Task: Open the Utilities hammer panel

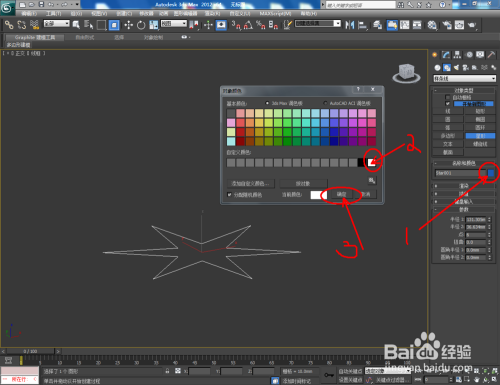Action: pyautogui.click(x=491, y=55)
